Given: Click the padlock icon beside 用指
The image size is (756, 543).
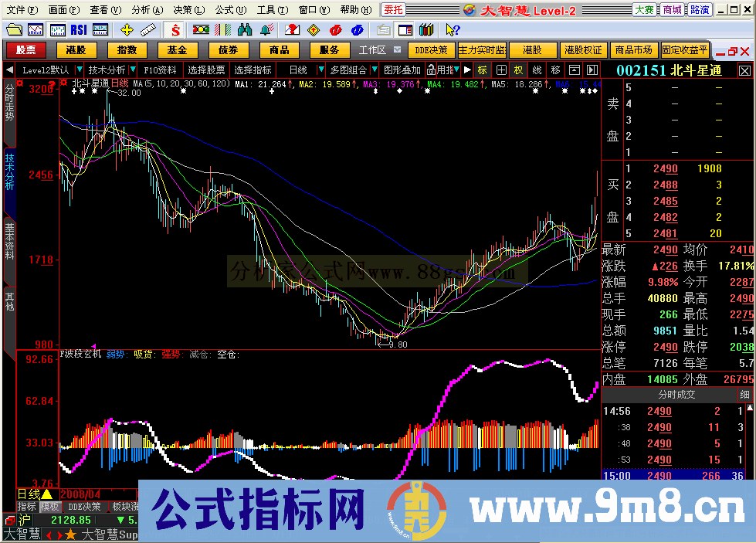Looking at the screenshot, I should pos(431,70).
